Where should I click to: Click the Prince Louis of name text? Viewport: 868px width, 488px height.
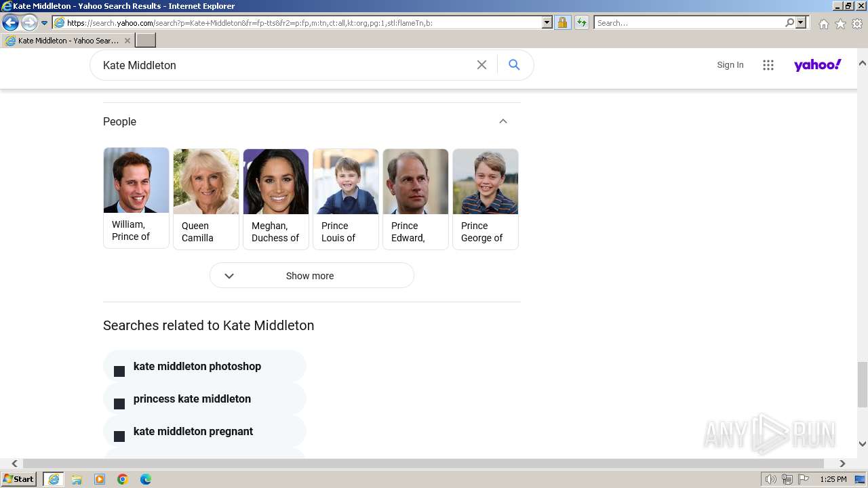tap(338, 232)
